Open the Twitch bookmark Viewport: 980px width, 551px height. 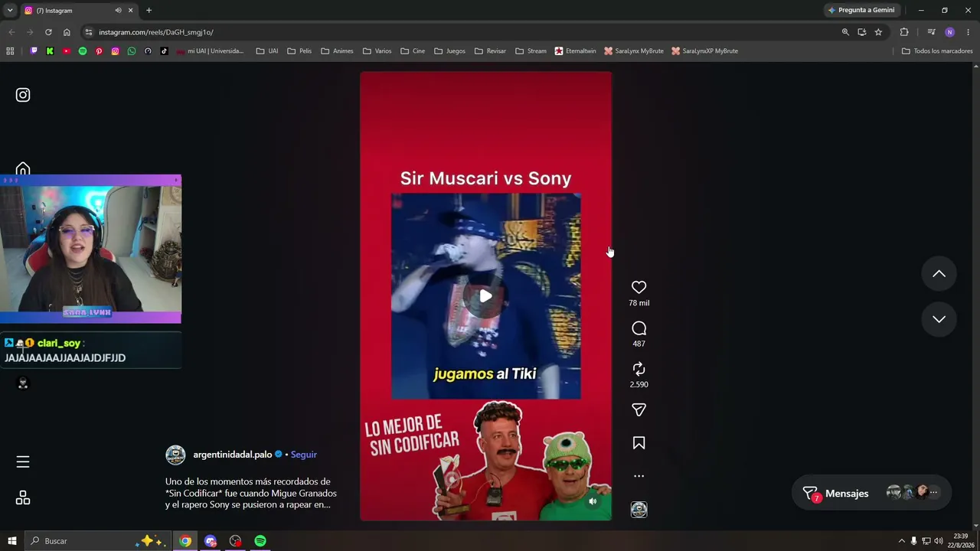click(x=34, y=51)
